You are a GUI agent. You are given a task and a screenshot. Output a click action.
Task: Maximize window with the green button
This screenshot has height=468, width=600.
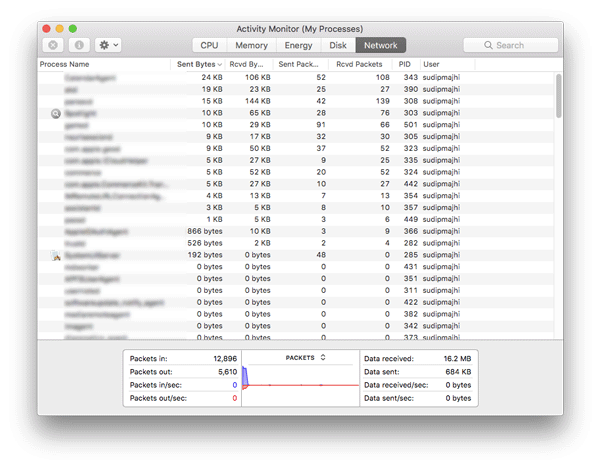(73, 29)
